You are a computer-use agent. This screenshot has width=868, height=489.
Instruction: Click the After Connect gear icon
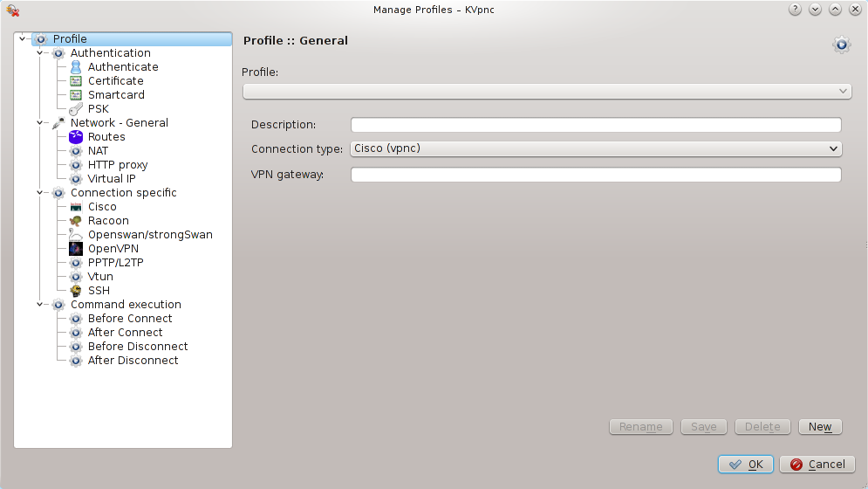(x=76, y=333)
